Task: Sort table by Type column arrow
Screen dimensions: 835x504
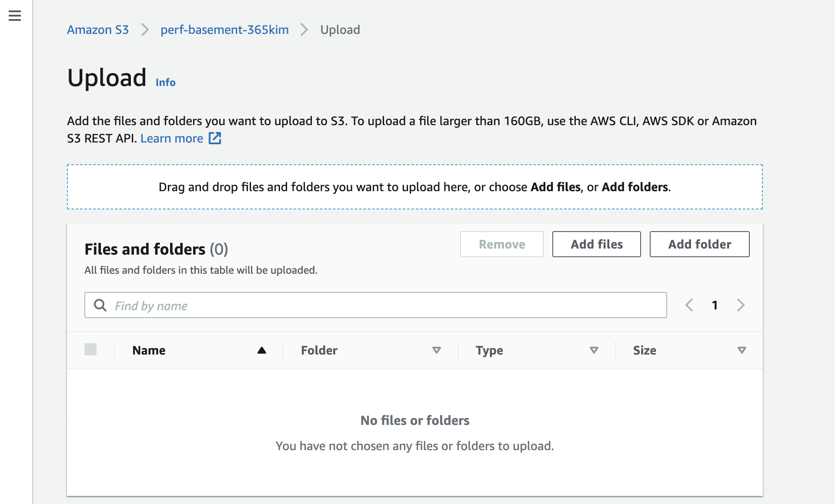Action: click(594, 350)
